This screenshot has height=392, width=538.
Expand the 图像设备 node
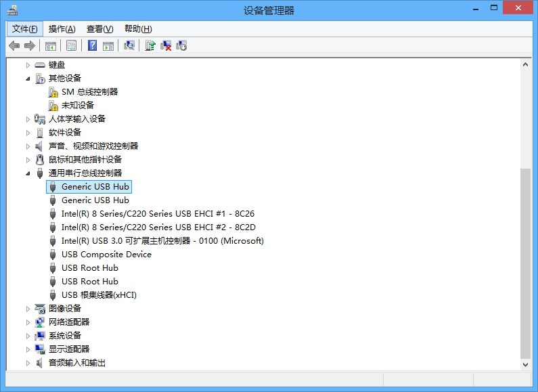(28, 309)
